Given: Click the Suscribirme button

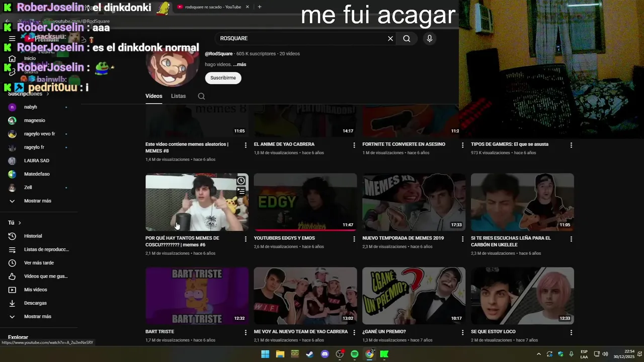Looking at the screenshot, I should pyautogui.click(x=223, y=78).
